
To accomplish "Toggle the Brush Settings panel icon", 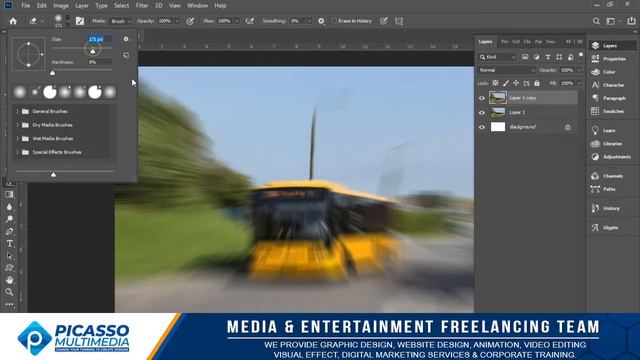I will (80, 21).
